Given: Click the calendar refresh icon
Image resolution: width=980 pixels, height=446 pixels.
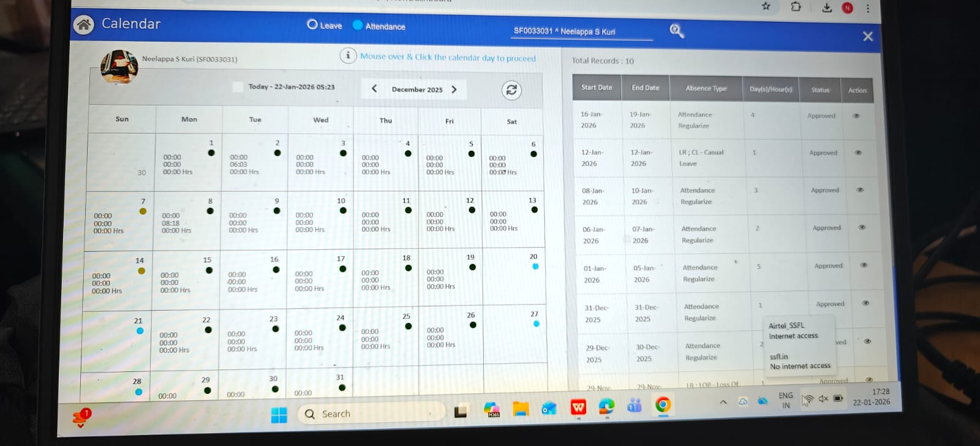Looking at the screenshot, I should click(x=511, y=90).
